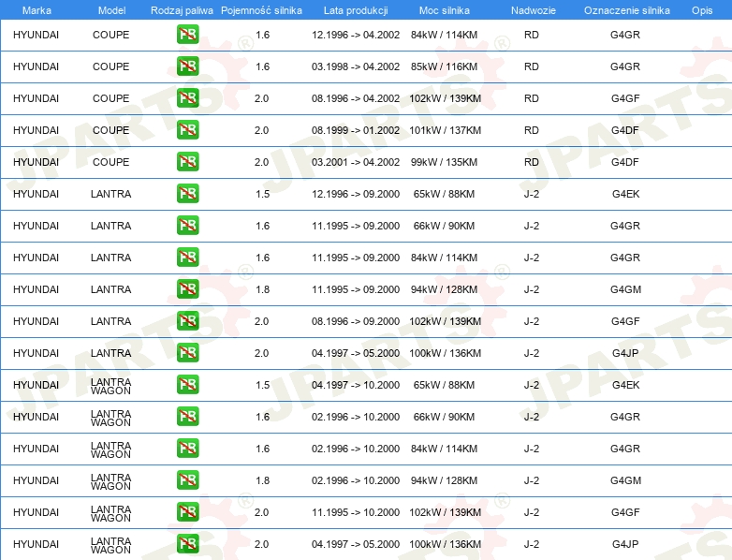Click fuel icon in LANTRA 11.1995 66kW / 90KM row
The width and height of the screenshot is (732, 560).
187,226
